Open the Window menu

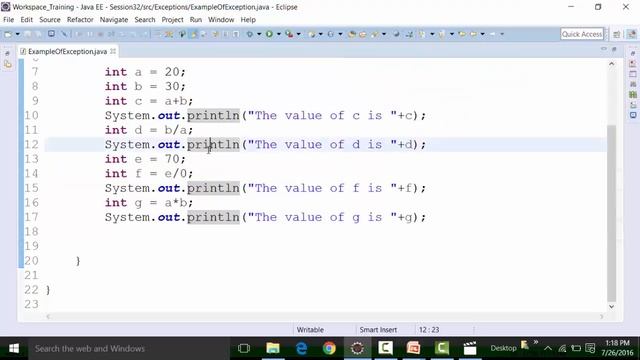click(221, 20)
